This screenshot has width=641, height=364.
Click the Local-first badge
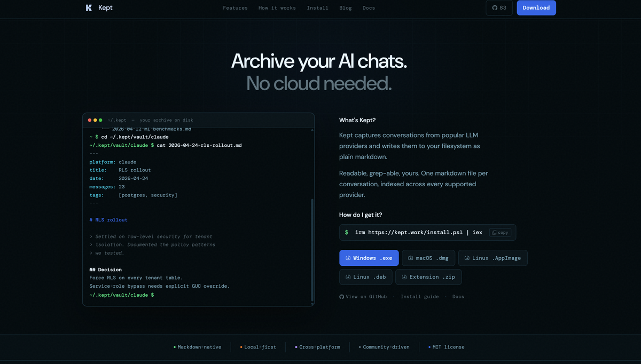[259, 347]
